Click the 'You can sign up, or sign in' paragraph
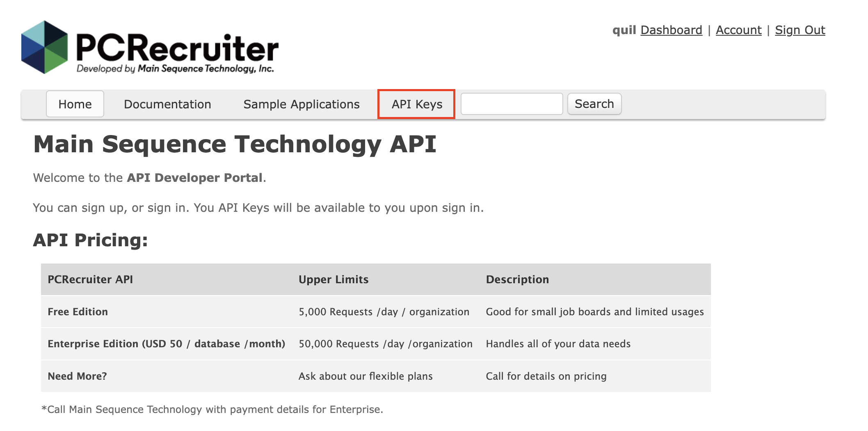Image resolution: width=868 pixels, height=431 pixels. [x=258, y=208]
